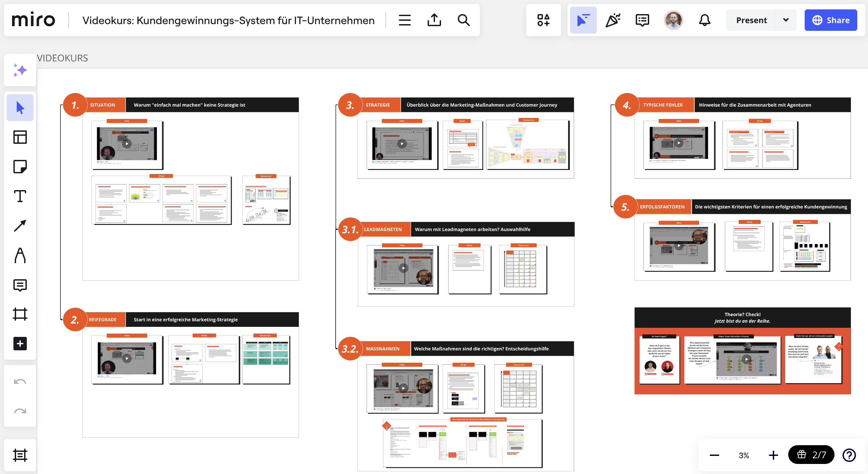
Task: Select the Templates tool in sidebar
Action: [20, 137]
